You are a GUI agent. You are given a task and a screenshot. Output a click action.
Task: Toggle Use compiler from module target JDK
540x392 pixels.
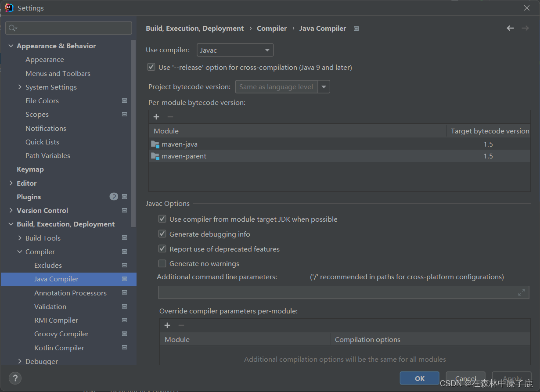coord(162,219)
